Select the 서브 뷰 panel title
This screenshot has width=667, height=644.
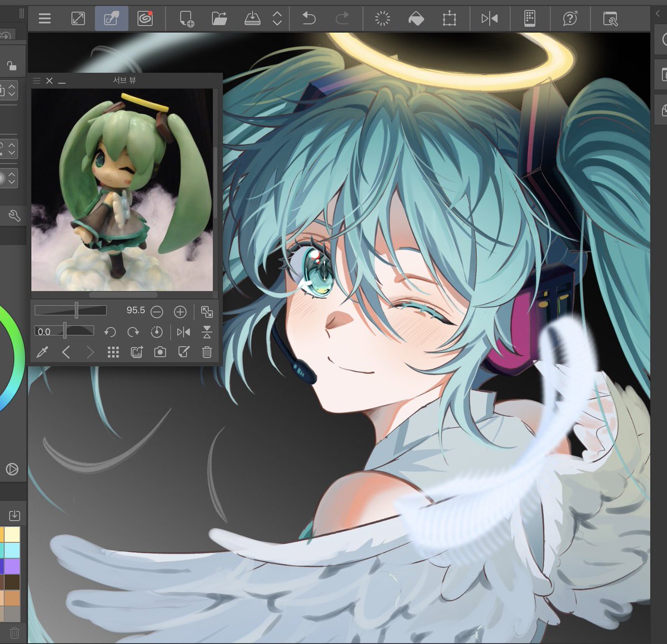[x=125, y=80]
